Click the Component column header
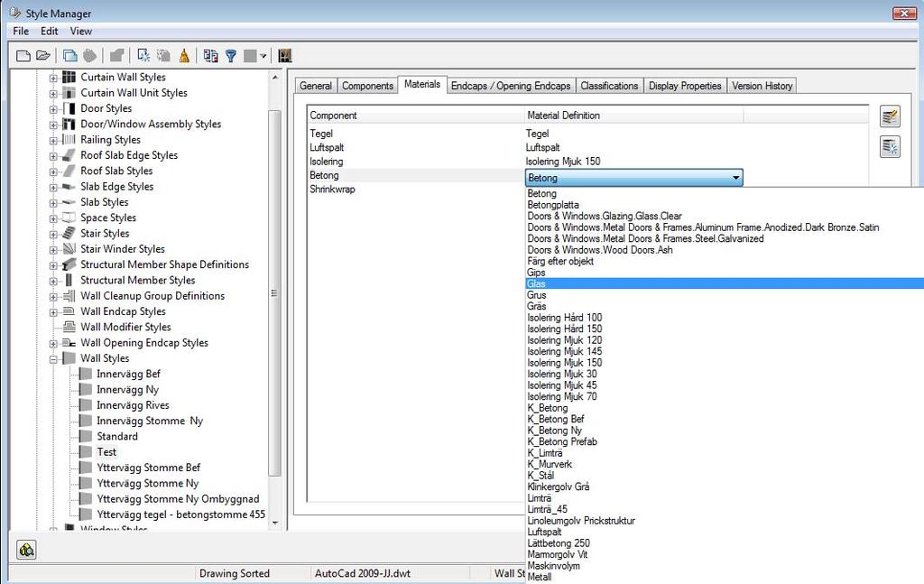The image size is (924, 584). [415, 116]
